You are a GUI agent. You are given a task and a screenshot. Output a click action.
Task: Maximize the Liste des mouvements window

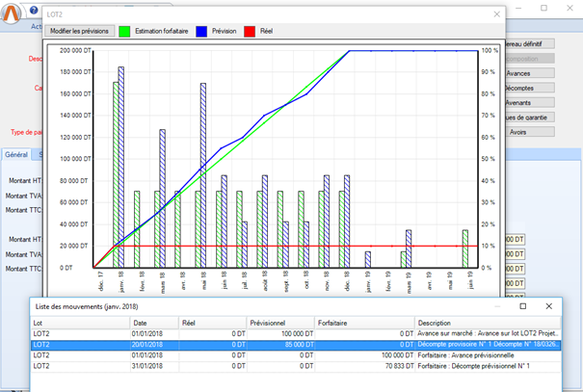click(522, 305)
